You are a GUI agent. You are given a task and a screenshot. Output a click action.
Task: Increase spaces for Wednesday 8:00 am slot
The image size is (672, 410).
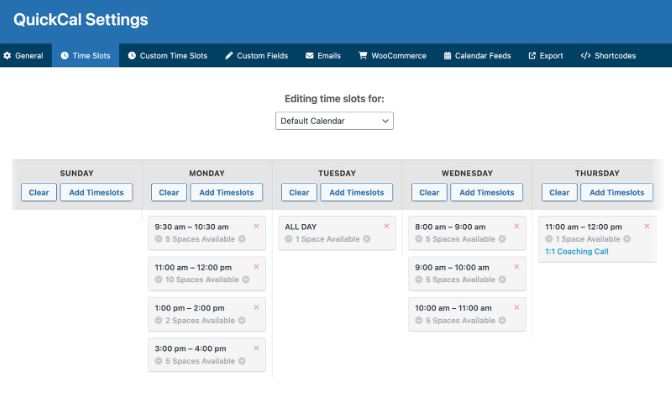coord(502,239)
